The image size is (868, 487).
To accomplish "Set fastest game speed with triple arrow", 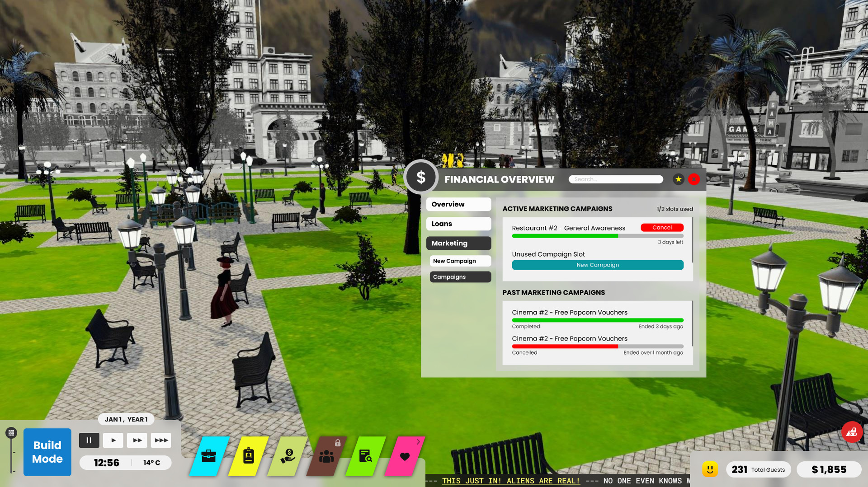I will [161, 440].
